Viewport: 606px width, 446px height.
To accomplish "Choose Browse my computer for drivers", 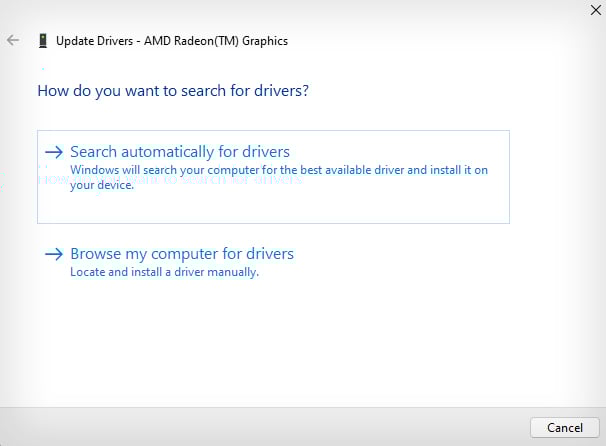I will [182, 254].
